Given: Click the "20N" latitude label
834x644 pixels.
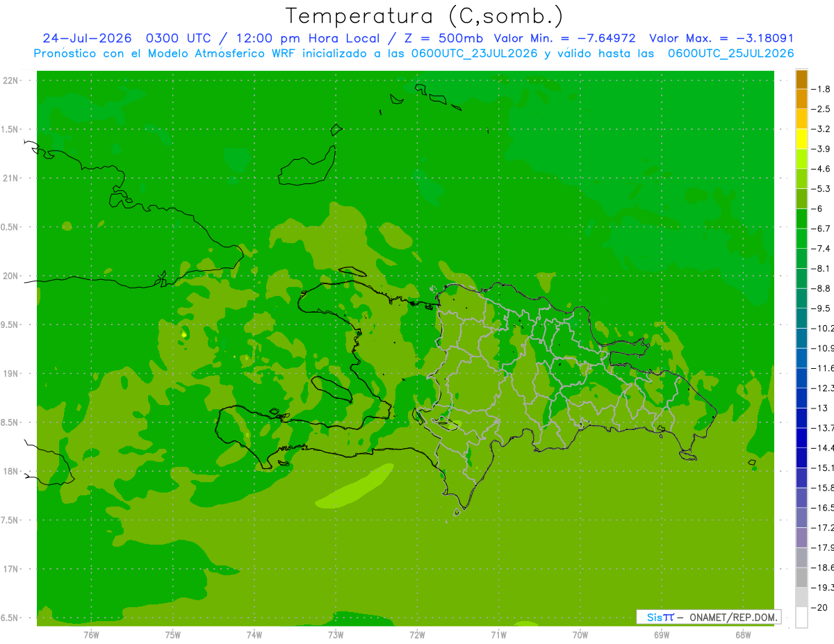Looking at the screenshot, I should coord(12,276).
